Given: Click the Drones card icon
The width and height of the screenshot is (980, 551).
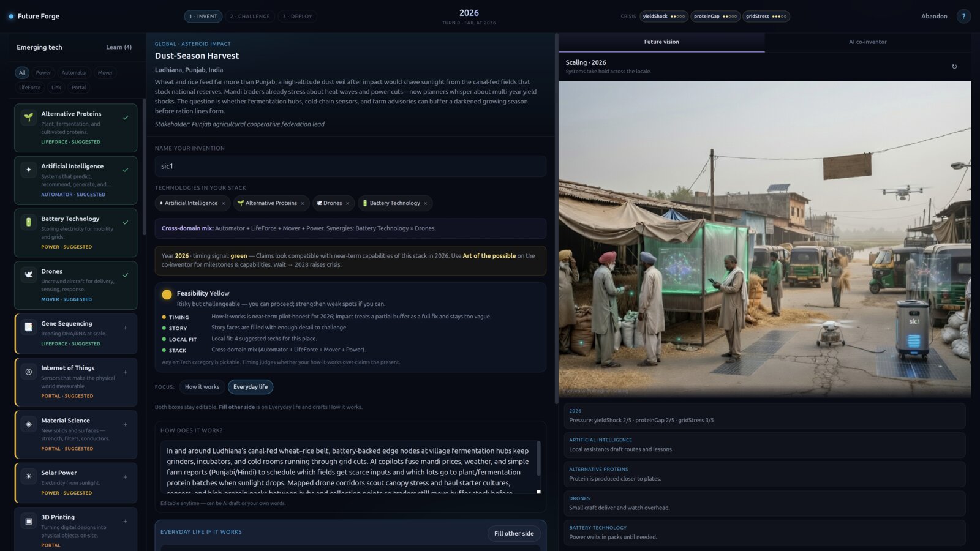Looking at the screenshot, I should [x=28, y=275].
